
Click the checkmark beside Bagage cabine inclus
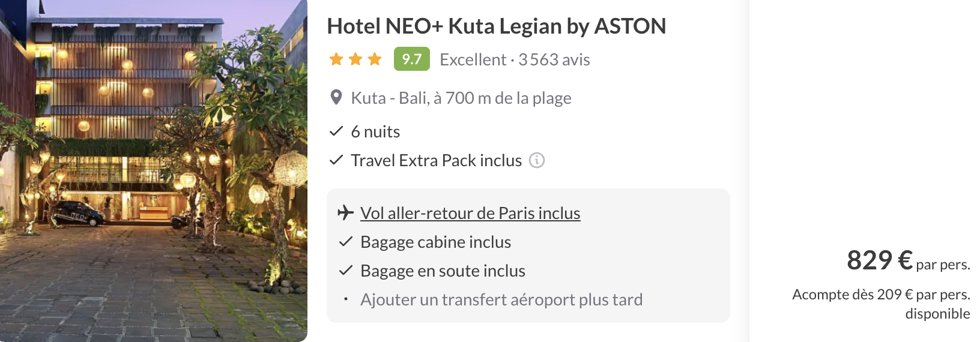click(x=345, y=242)
